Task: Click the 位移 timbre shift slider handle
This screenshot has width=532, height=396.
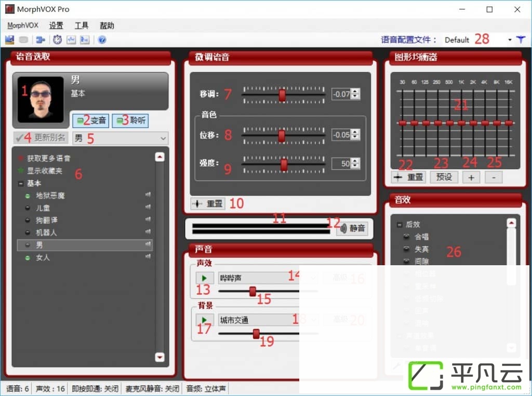Action: click(x=282, y=136)
